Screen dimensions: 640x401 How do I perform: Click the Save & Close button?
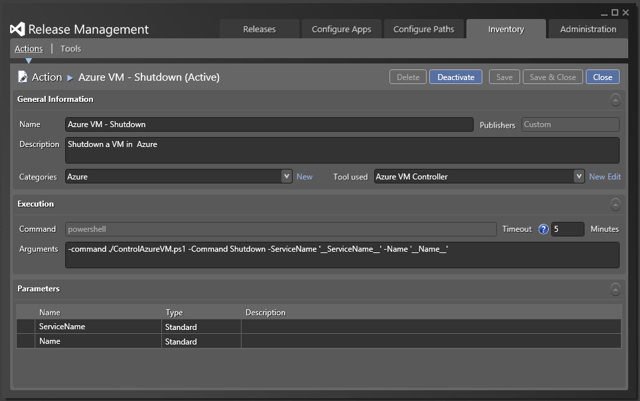click(553, 77)
